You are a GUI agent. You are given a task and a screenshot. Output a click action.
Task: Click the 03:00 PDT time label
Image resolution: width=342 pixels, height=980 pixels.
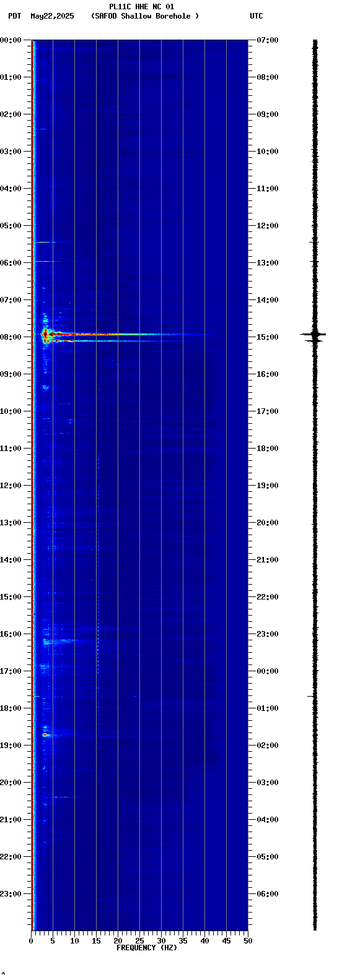[x=11, y=152]
